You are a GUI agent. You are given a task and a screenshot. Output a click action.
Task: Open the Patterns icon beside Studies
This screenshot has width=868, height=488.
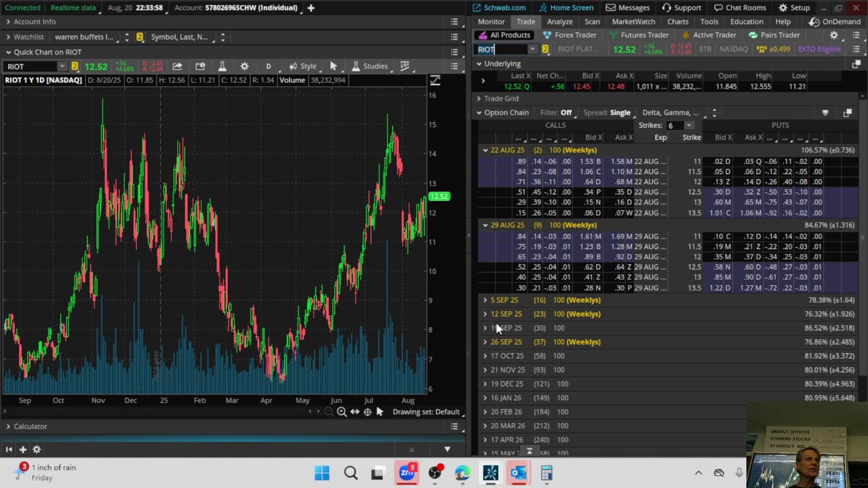[405, 66]
